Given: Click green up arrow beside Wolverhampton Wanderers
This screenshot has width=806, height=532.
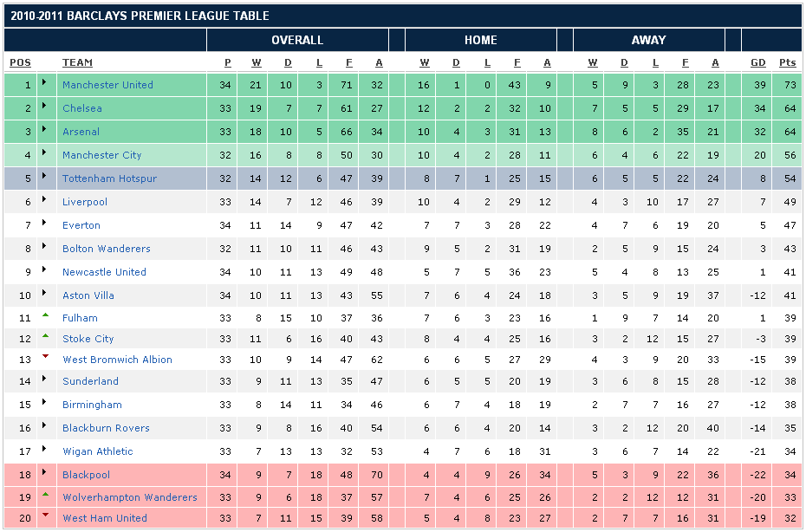Looking at the screenshot, I should (x=45, y=496).
